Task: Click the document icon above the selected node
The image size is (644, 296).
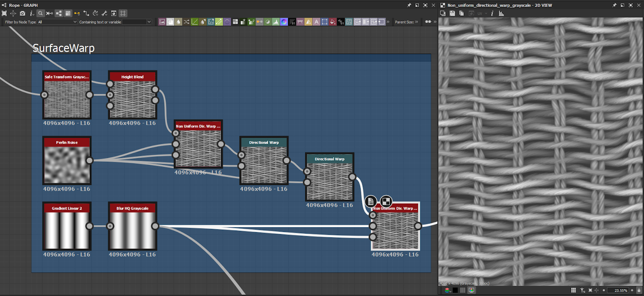Action: 371,201
